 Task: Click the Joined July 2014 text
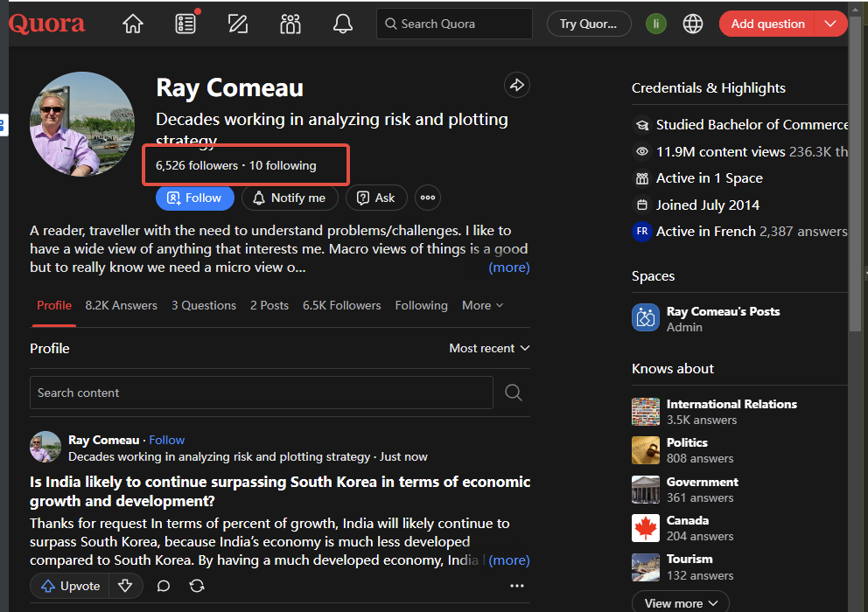(x=708, y=205)
